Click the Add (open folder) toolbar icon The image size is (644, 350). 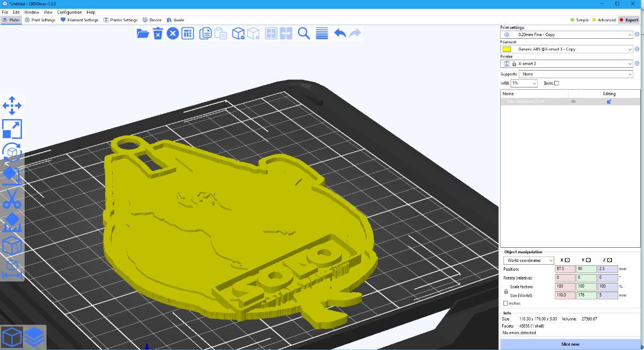[143, 33]
